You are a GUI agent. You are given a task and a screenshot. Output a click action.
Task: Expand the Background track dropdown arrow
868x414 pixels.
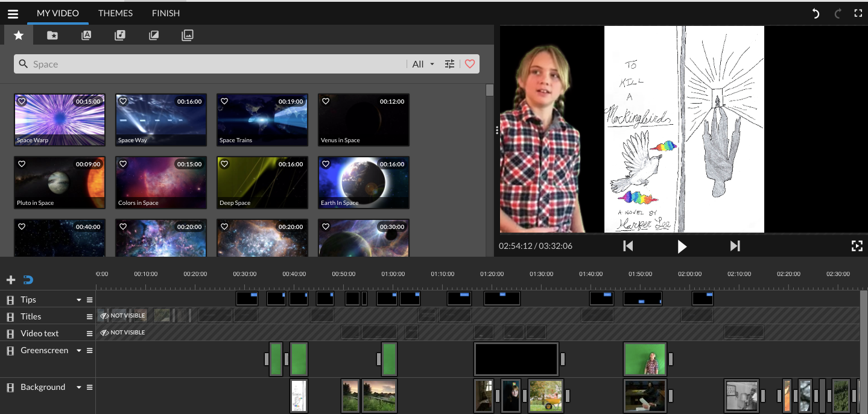(x=78, y=387)
